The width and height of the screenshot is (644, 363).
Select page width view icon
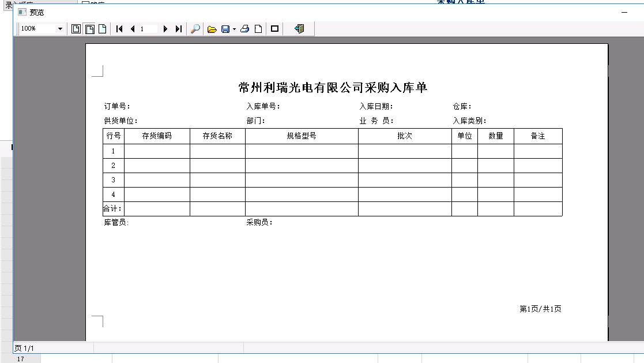pyautogui.click(x=89, y=29)
